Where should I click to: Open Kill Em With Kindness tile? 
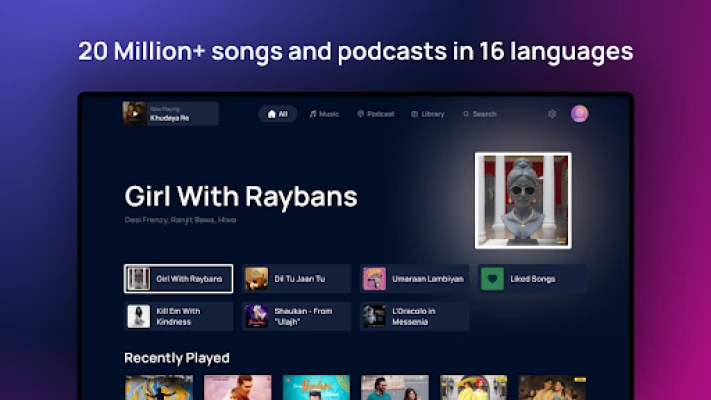[x=178, y=316]
